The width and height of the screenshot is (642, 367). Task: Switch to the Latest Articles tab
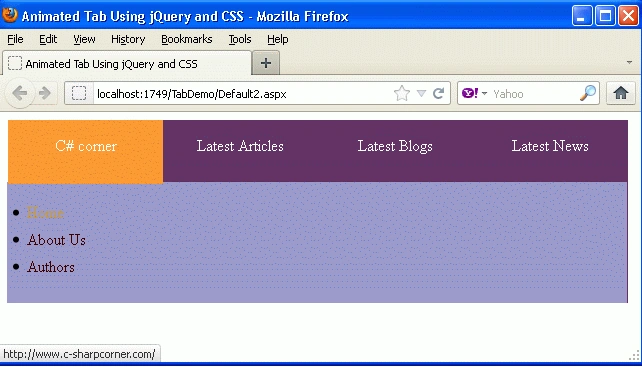pyautogui.click(x=240, y=146)
